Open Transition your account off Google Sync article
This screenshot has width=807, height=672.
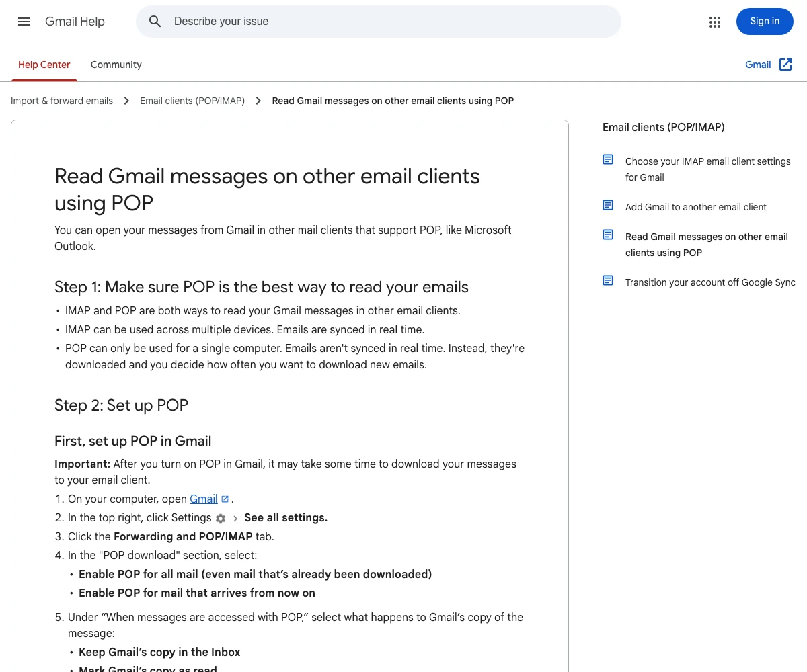coord(710,282)
